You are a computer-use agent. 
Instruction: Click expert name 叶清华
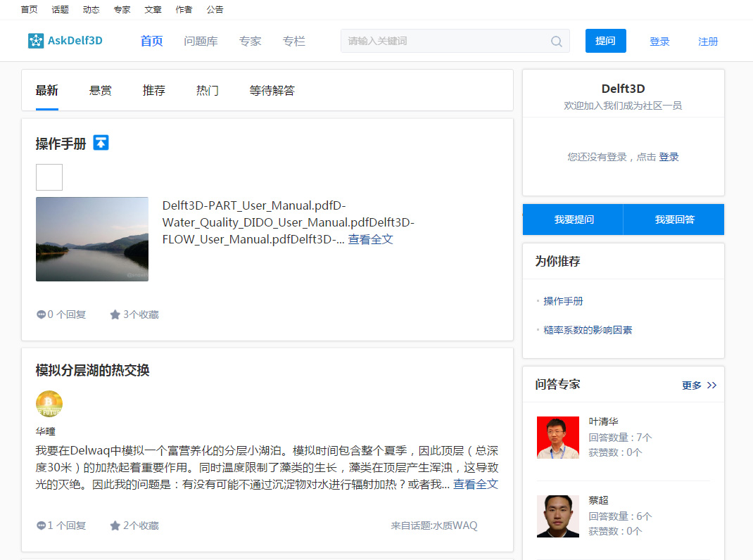[x=603, y=421]
